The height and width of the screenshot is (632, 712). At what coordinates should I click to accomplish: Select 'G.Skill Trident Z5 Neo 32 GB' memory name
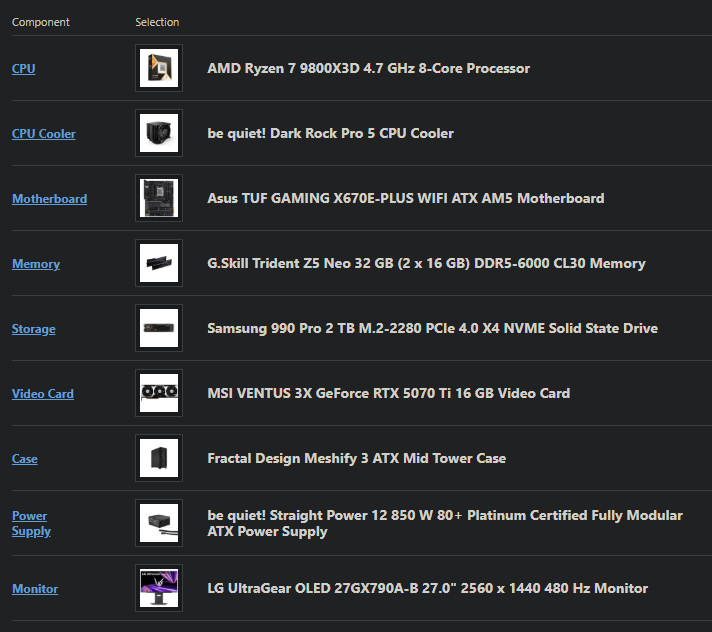(x=426, y=263)
